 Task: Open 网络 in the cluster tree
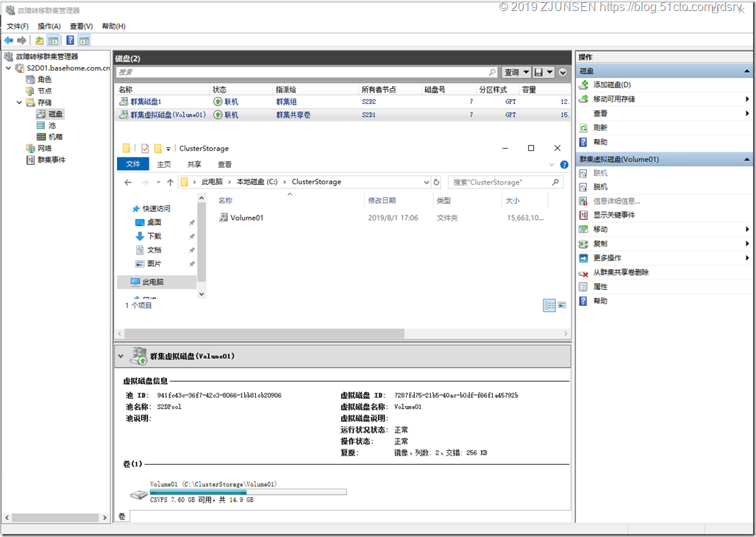[x=44, y=148]
